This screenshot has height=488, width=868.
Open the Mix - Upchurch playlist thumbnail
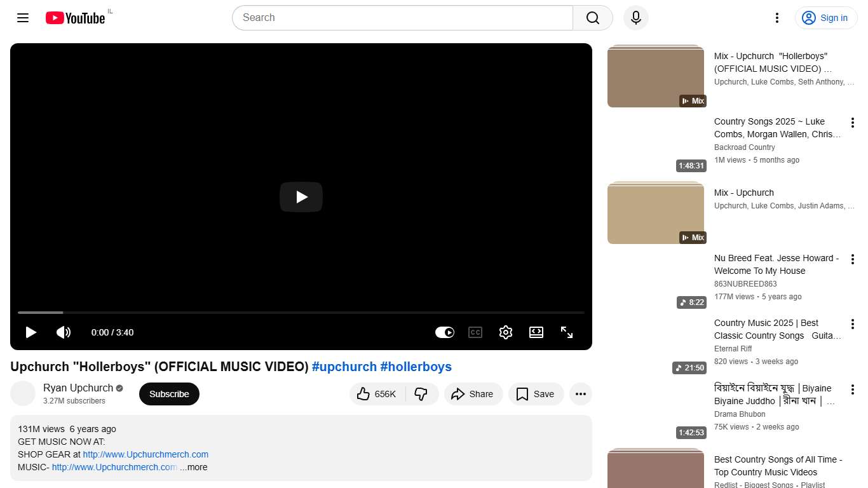tap(656, 213)
